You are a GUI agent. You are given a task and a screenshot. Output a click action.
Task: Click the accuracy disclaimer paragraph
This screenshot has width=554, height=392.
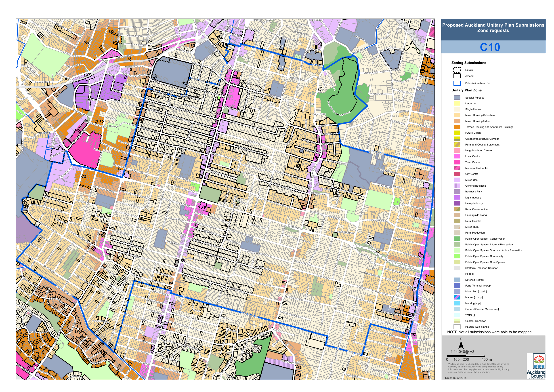click(479, 368)
